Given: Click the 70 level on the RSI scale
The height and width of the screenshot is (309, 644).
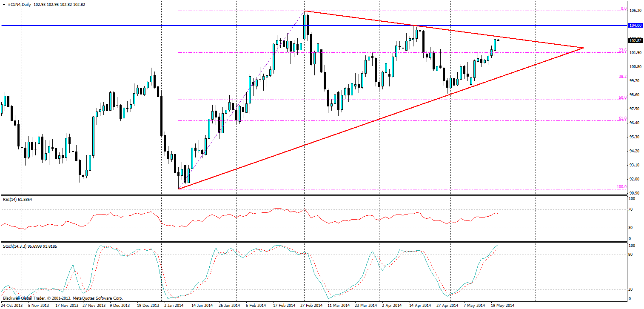Looking at the screenshot, I should tap(632, 209).
